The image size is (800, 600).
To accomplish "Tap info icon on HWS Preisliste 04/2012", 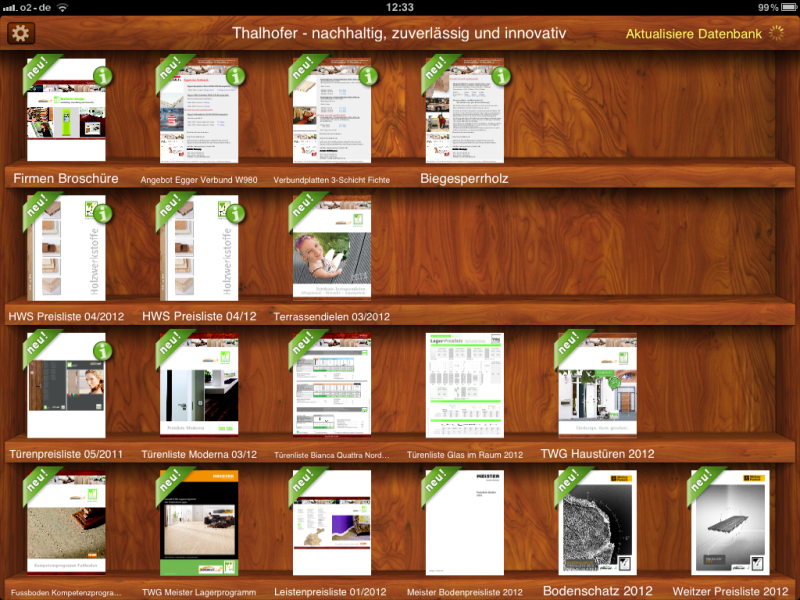I will 103,214.
